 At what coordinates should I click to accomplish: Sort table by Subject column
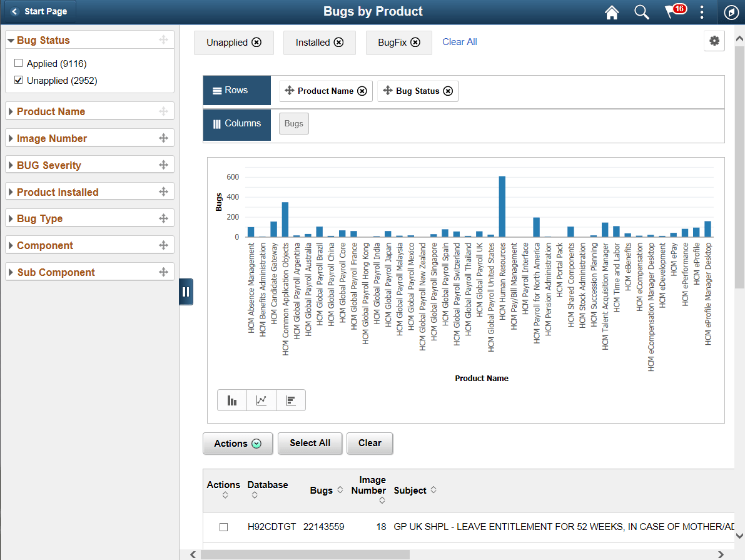click(x=433, y=490)
